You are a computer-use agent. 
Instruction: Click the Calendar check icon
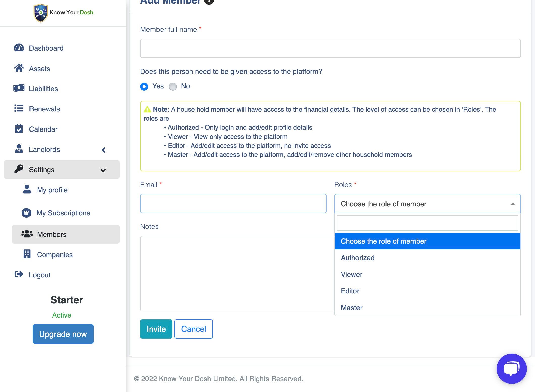pos(19,129)
